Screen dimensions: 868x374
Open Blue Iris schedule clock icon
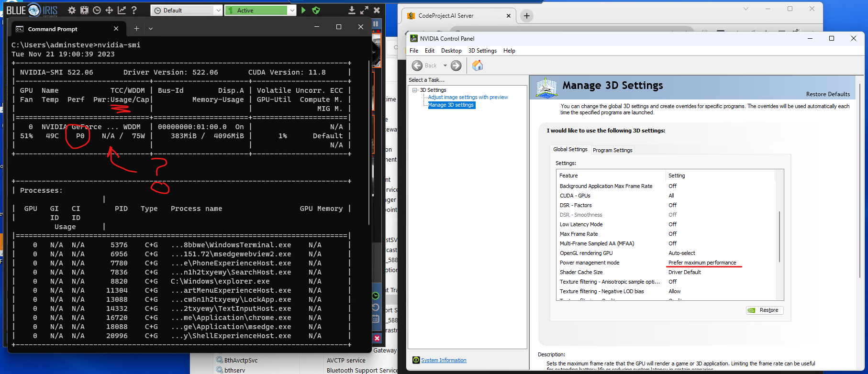pyautogui.click(x=97, y=10)
